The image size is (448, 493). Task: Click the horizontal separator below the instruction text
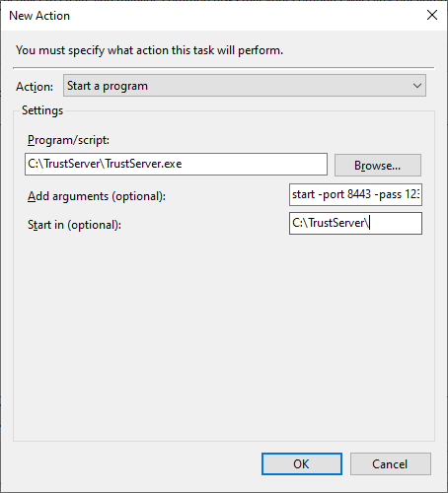tap(224, 68)
